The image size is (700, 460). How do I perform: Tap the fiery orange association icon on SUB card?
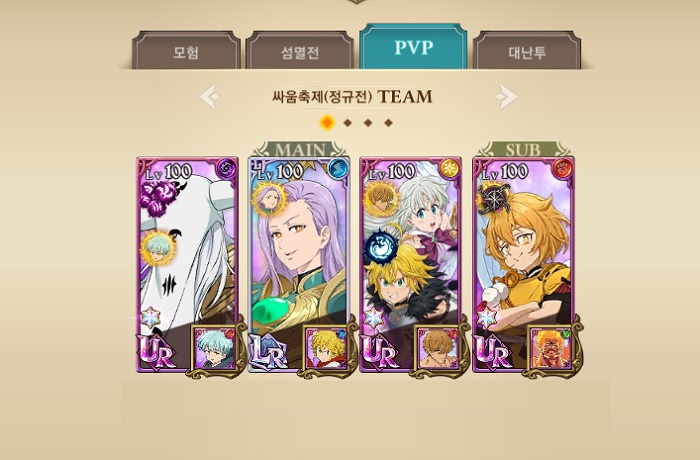(x=552, y=349)
